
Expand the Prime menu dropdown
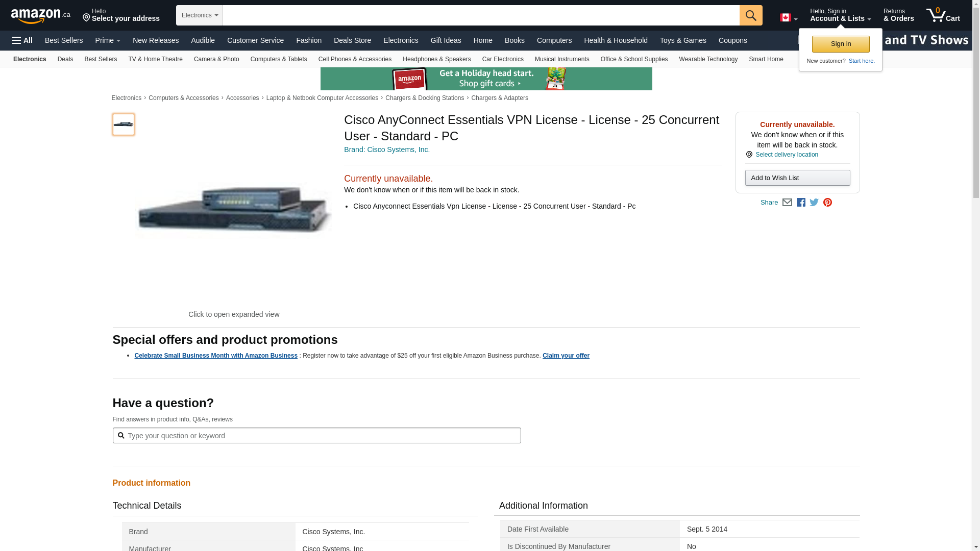pyautogui.click(x=108, y=40)
